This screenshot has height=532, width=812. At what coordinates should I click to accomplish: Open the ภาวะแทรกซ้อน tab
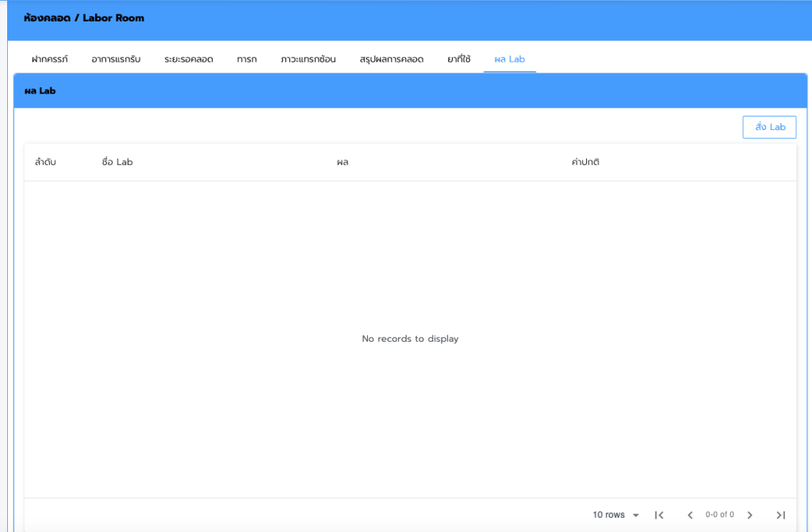[308, 59]
